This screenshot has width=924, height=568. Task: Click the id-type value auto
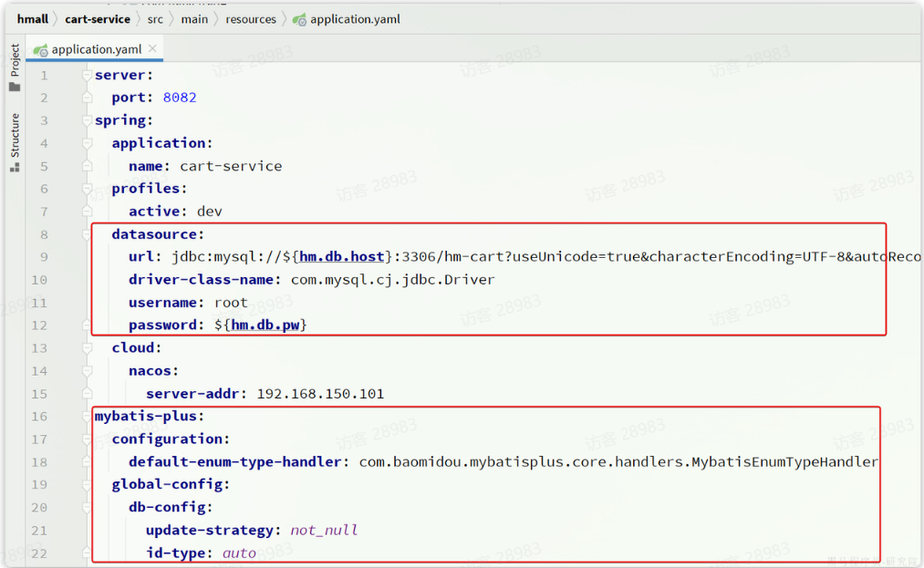(x=239, y=553)
